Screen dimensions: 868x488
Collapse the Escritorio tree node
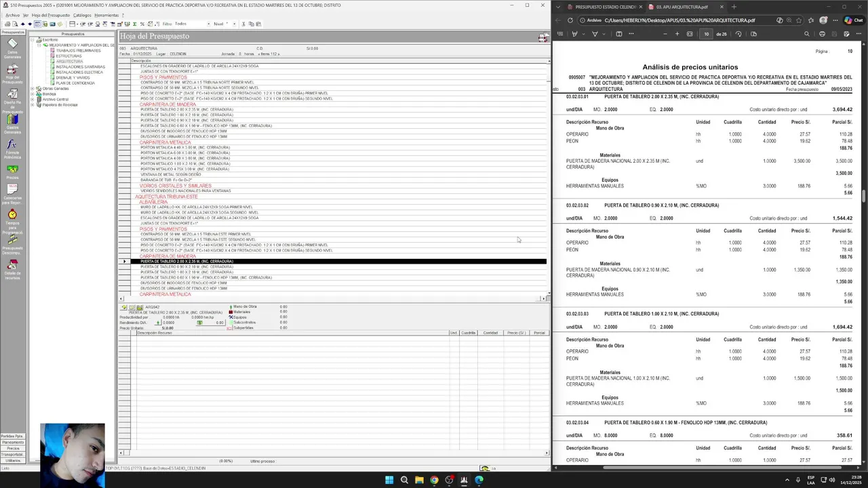pyautogui.click(x=32, y=40)
